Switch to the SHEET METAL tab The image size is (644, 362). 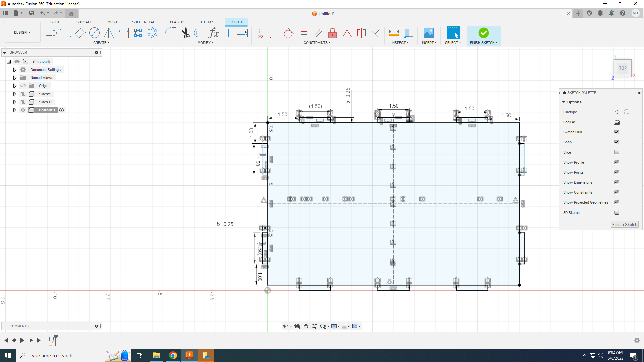(x=143, y=22)
